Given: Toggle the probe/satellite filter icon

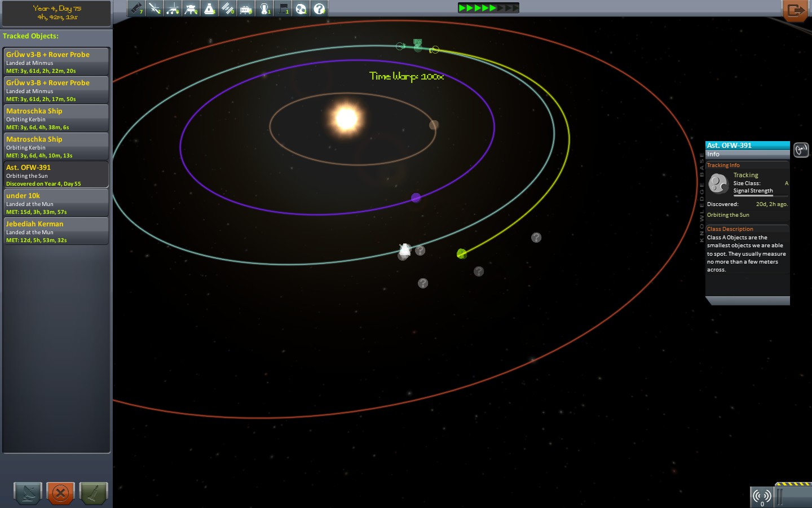Looking at the screenshot, I should click(155, 8).
